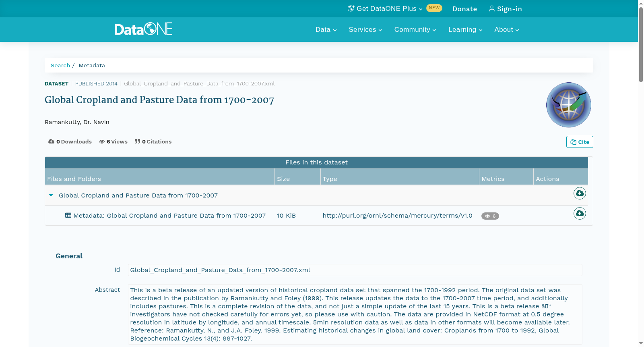Click the Metadata file name in the table
The image size is (644, 347).
tap(169, 216)
